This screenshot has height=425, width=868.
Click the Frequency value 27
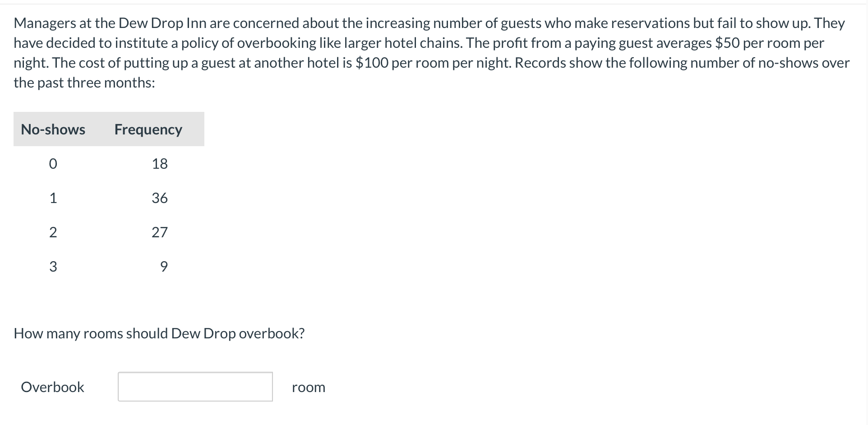coord(160,232)
